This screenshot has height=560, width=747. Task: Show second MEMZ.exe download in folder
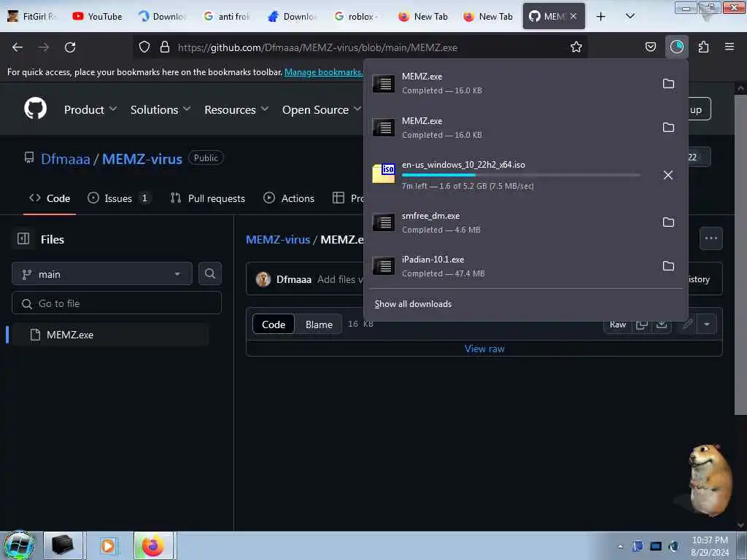pos(668,128)
